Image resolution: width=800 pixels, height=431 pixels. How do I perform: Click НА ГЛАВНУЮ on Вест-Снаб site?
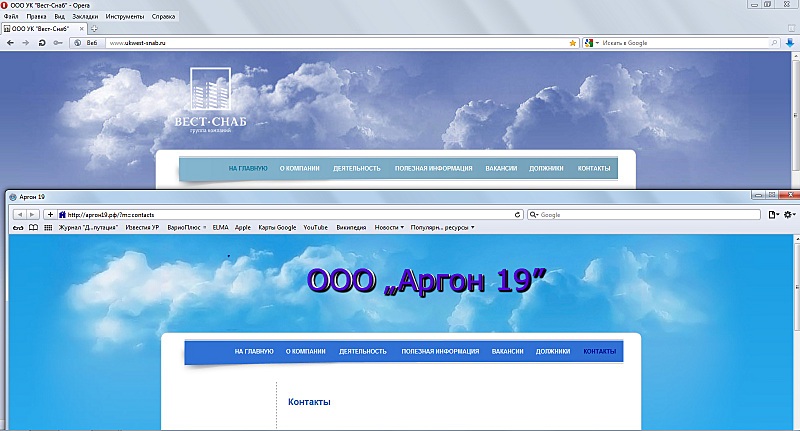248,168
